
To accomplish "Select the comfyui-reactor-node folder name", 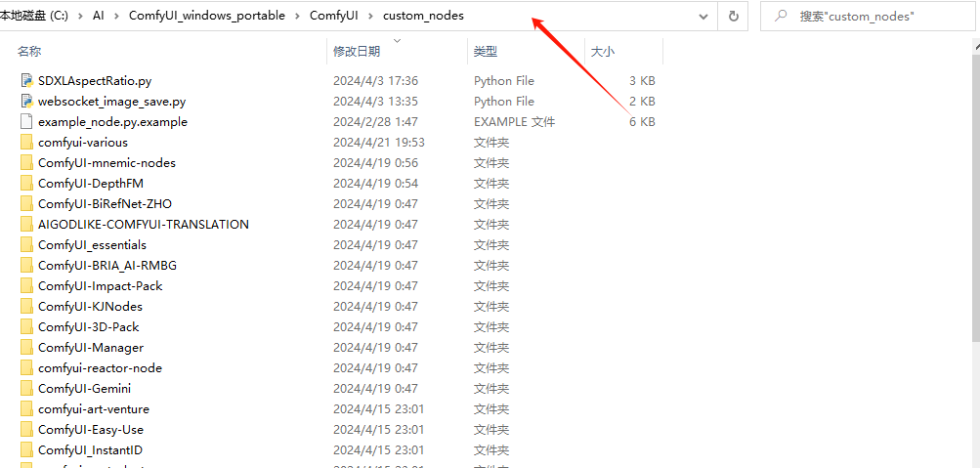I will (x=100, y=368).
